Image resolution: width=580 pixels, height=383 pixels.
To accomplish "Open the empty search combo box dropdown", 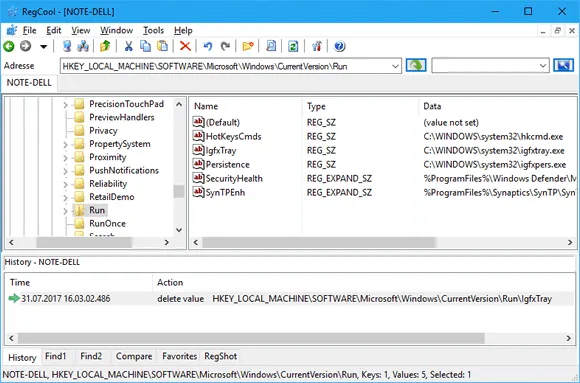I will tap(543, 66).
